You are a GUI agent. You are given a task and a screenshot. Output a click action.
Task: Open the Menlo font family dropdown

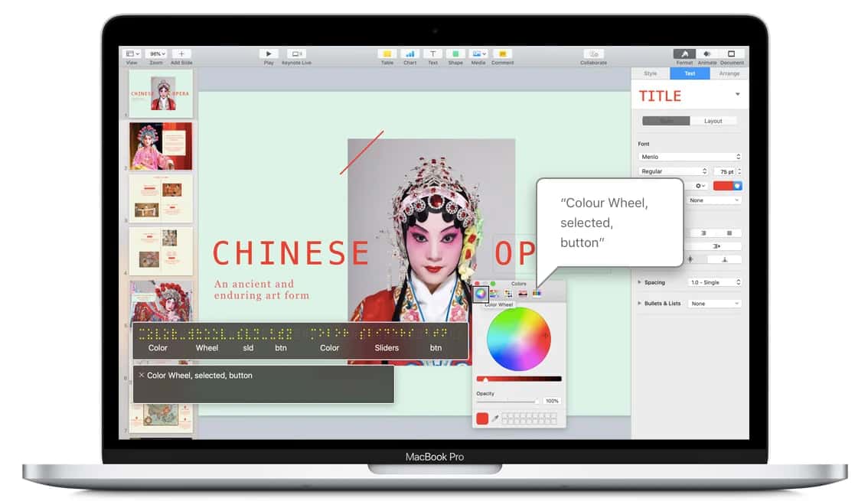tap(689, 157)
